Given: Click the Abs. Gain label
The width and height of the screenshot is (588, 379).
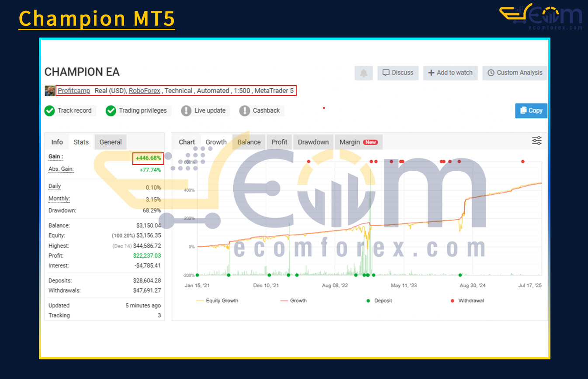Looking at the screenshot, I should click(61, 169).
